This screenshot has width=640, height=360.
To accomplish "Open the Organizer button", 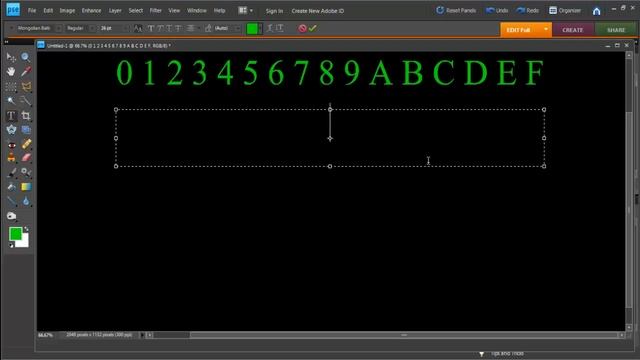I will coord(565,10).
